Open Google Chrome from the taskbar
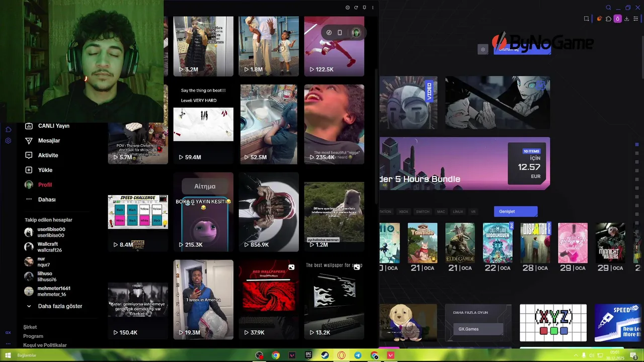The height and width of the screenshot is (362, 644). [276, 355]
